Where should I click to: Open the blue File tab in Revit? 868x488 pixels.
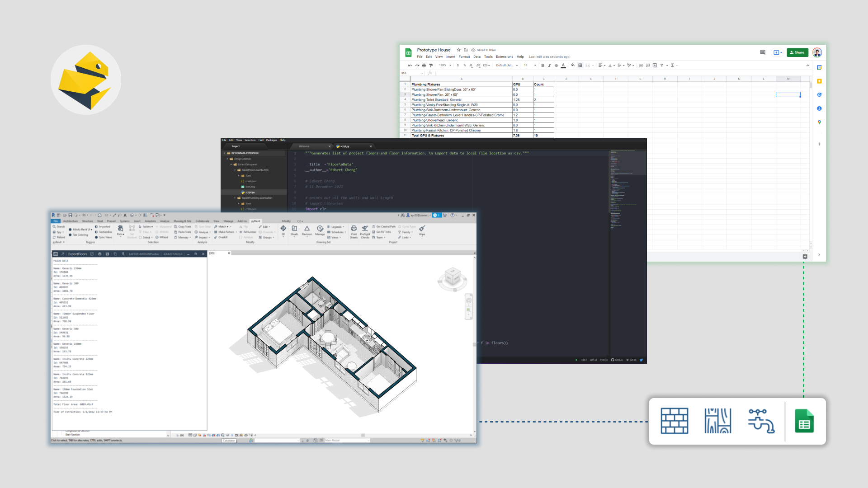coord(56,221)
